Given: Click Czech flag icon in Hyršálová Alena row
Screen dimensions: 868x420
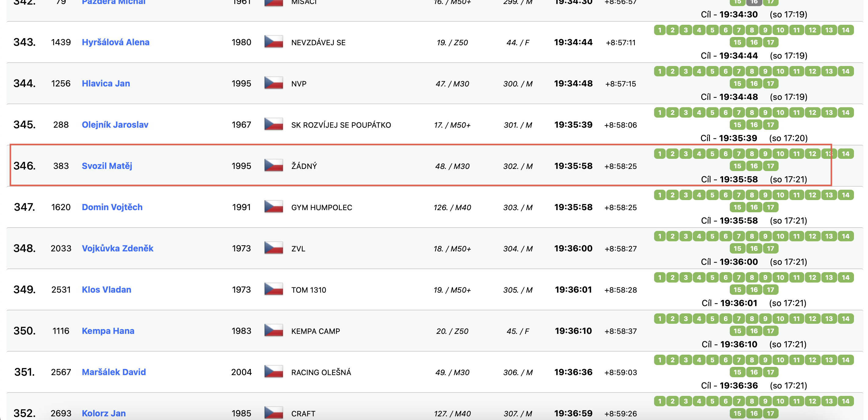Looking at the screenshot, I should click(273, 42).
